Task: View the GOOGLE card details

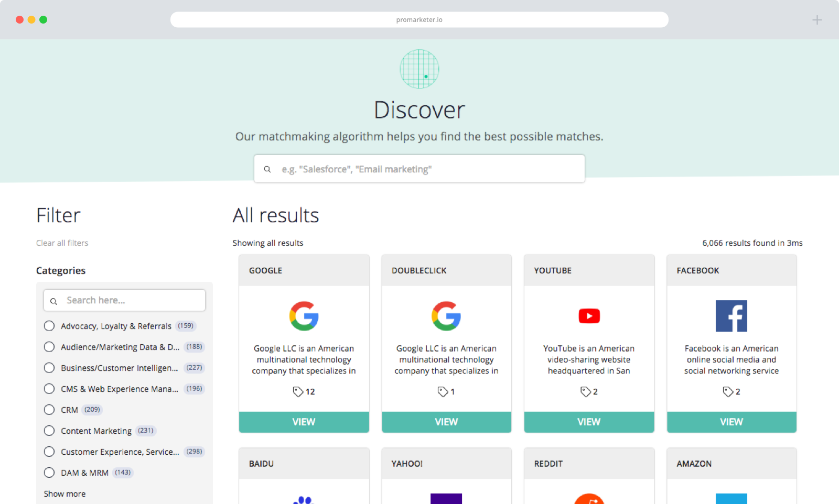Action: point(304,422)
